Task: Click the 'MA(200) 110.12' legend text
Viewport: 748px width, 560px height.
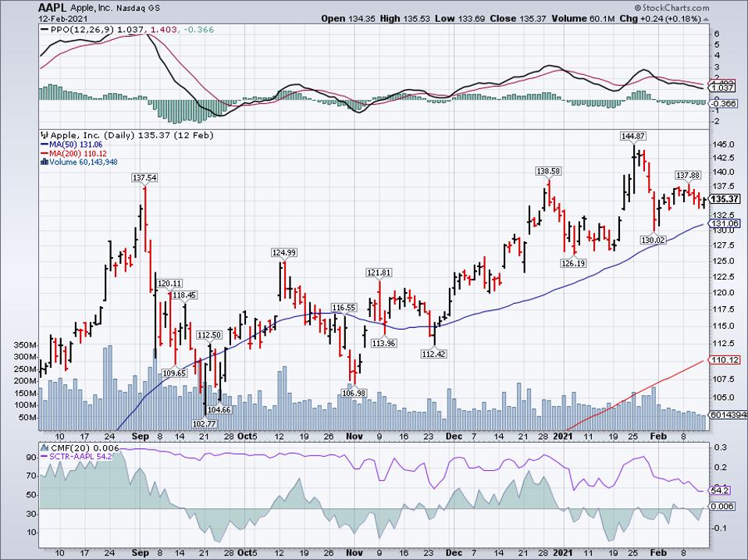Action: (x=78, y=154)
